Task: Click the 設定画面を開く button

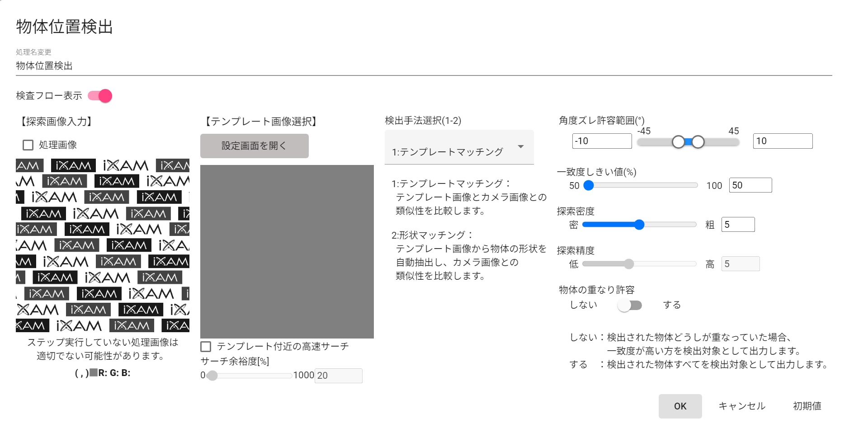Action: point(254,146)
